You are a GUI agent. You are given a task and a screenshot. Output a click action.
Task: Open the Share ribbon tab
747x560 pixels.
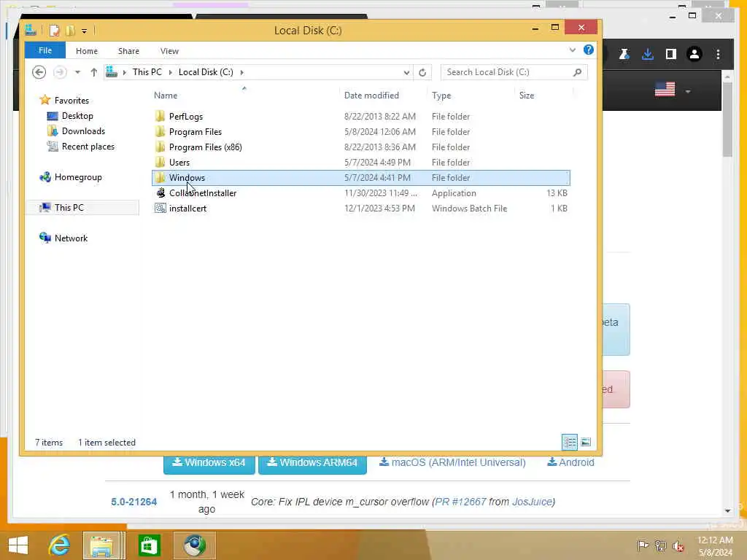(128, 51)
